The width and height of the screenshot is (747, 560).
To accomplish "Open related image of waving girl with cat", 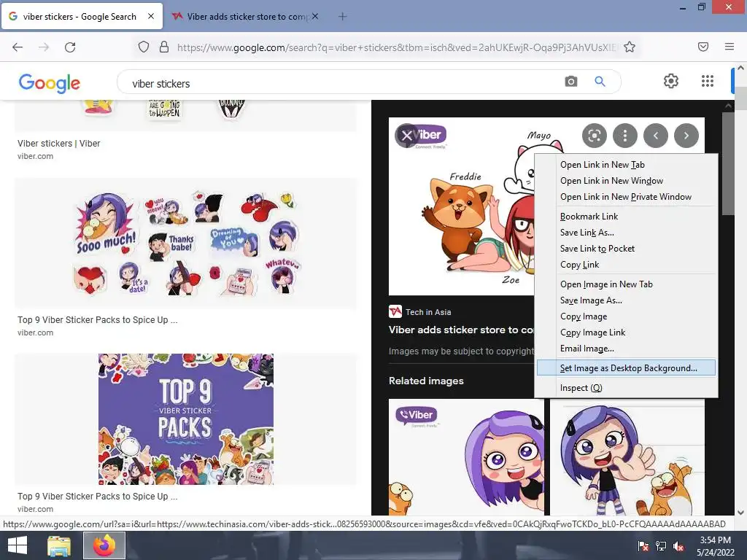I will click(x=627, y=457).
